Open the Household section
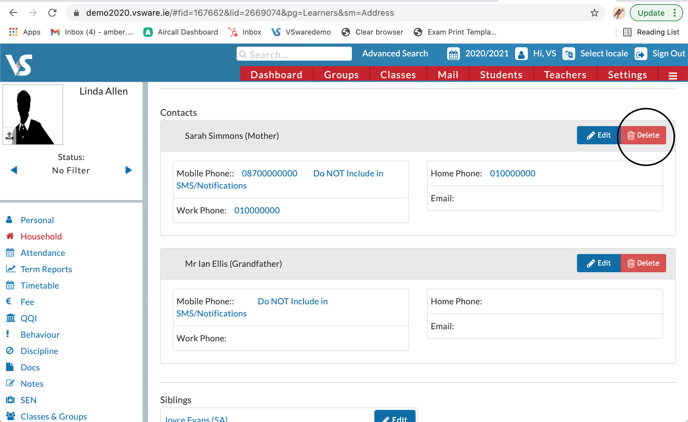Screen dimensions: 688x422 point(41,236)
